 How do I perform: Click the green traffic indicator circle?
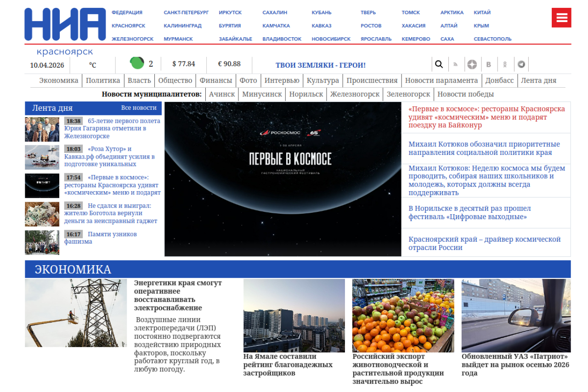(x=137, y=63)
